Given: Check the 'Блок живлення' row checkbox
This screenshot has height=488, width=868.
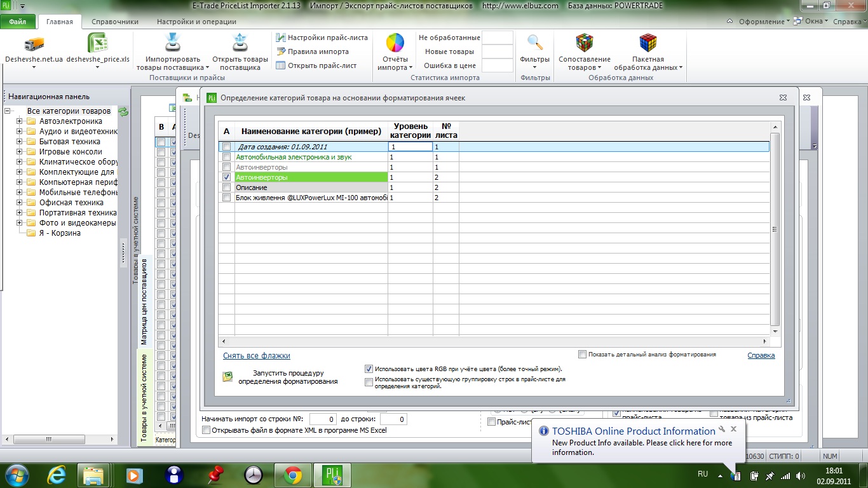Looking at the screenshot, I should point(227,198).
